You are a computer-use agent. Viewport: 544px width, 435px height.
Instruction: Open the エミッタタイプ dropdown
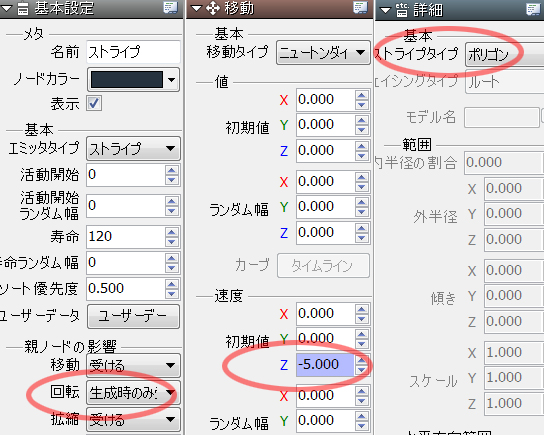click(133, 149)
